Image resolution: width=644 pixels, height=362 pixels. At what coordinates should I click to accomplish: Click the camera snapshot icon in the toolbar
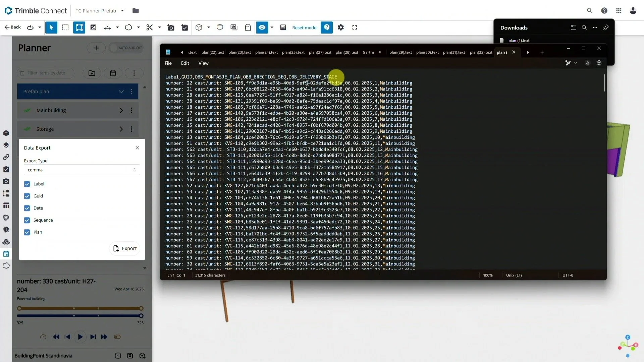pyautogui.click(x=171, y=27)
